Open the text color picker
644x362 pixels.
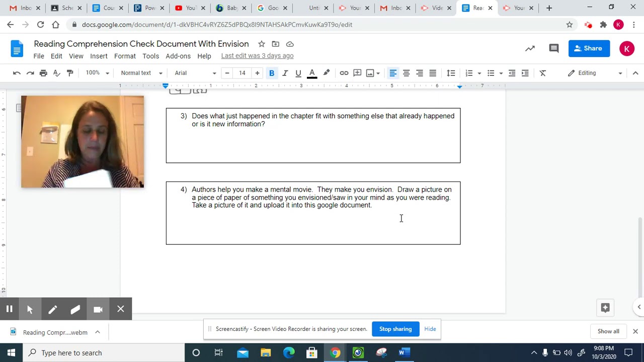312,73
